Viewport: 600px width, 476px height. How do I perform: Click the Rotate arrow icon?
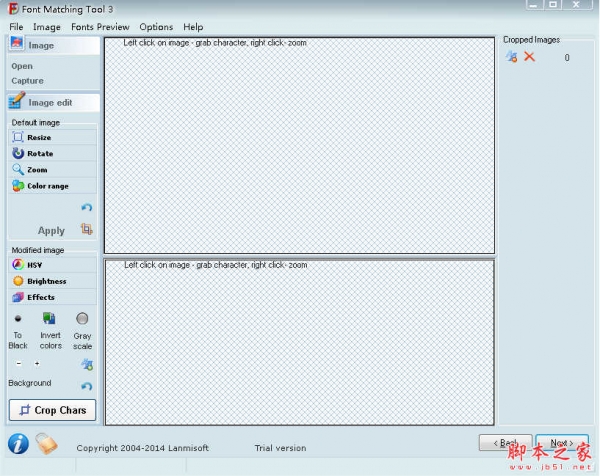[18, 153]
